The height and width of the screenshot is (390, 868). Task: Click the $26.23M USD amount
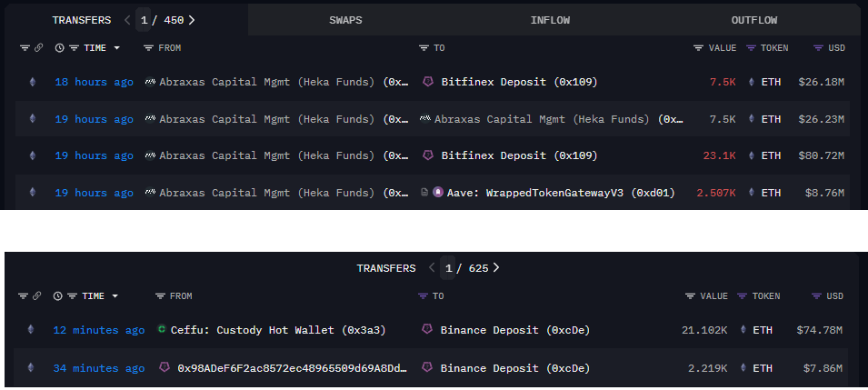pos(821,119)
